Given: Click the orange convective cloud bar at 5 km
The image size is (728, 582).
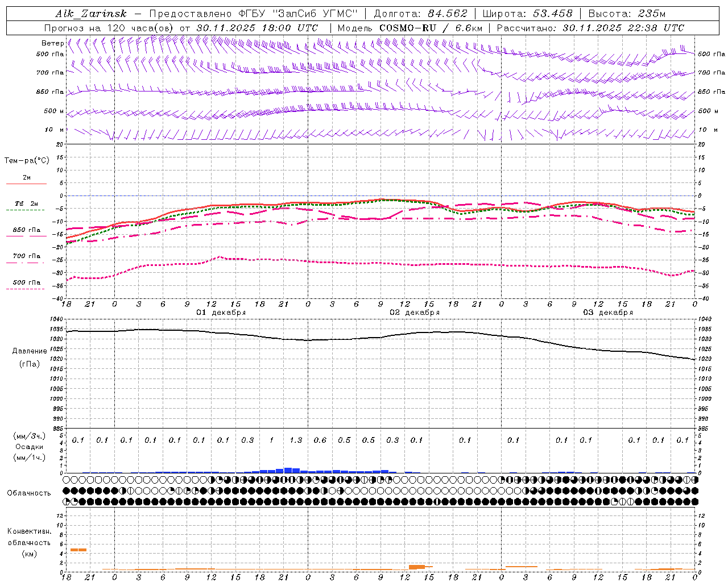Looking at the screenshot, I should pos(78,550).
